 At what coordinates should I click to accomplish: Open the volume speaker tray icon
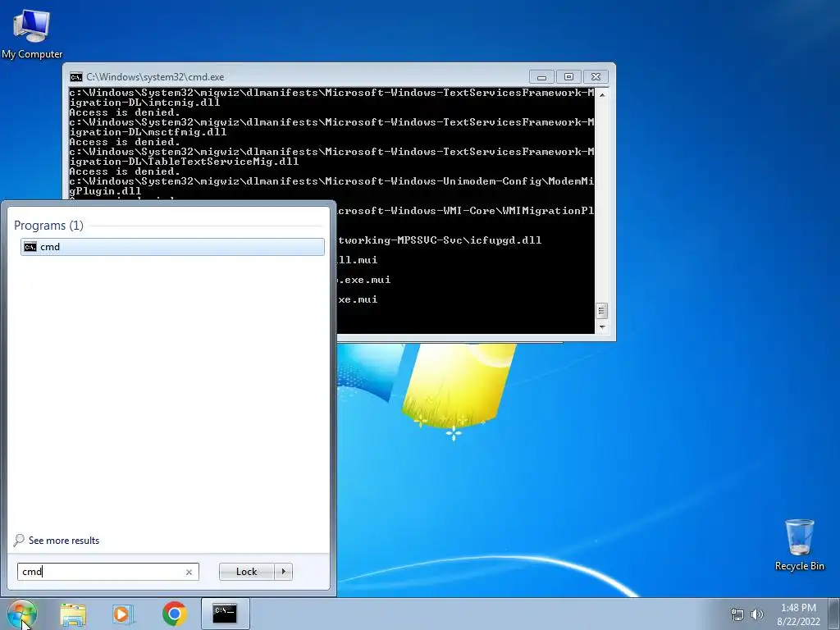pos(757,614)
